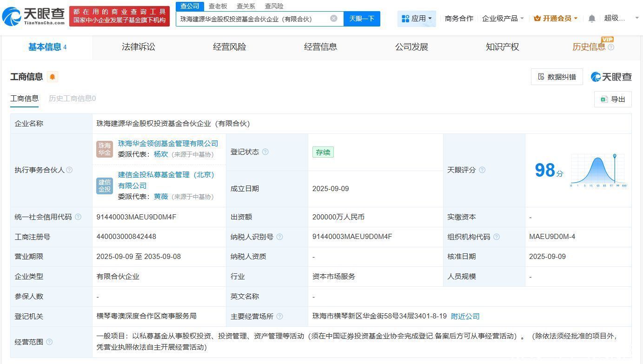This screenshot has width=643, height=364.
Task: Open 珠海华金领创基金管理有限公司 link
Action: [x=168, y=144]
